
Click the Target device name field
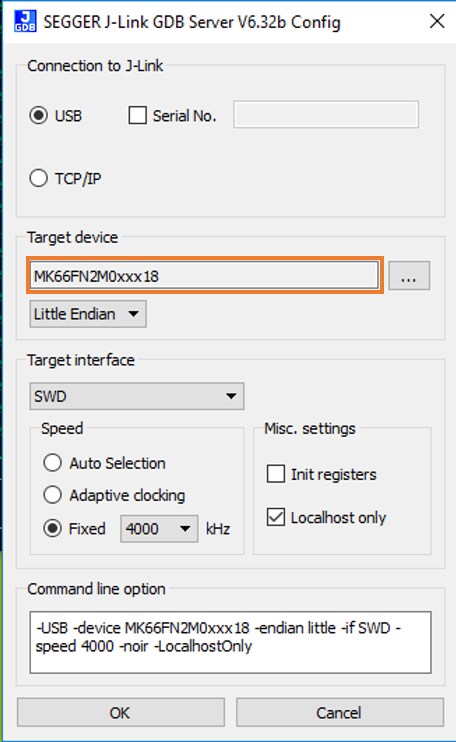(204, 276)
